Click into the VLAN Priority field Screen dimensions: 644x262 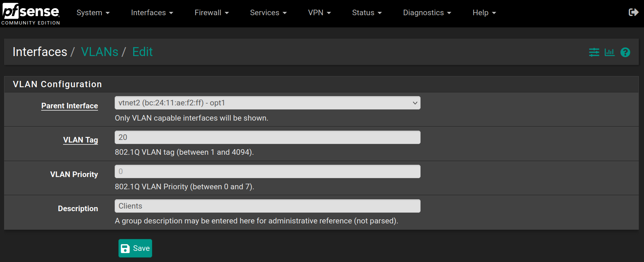point(267,171)
